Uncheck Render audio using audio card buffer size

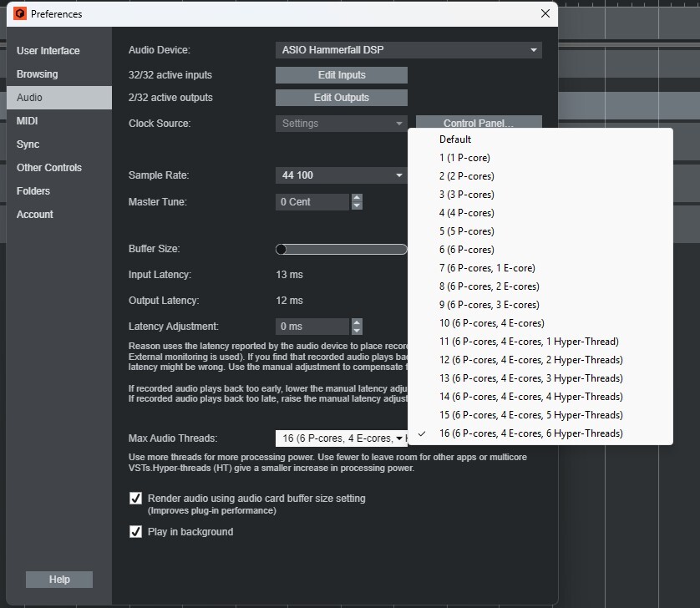(135, 498)
